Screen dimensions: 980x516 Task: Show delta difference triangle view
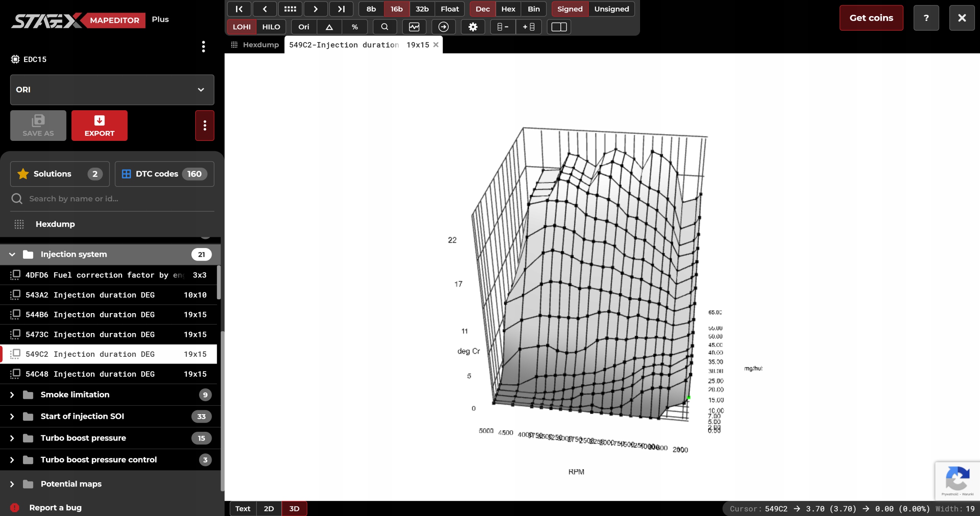coord(329,27)
